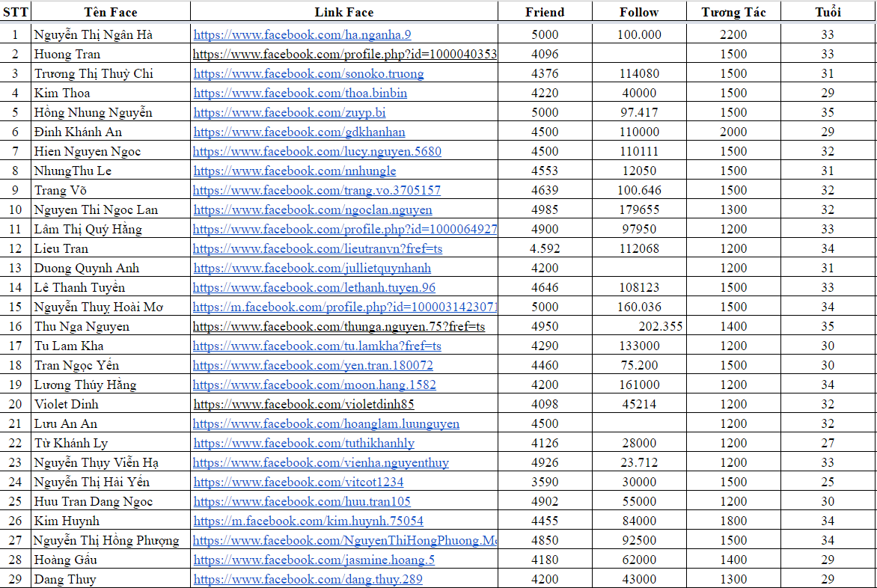Select the 'Tuổi' column header cell

pyautogui.click(x=828, y=12)
